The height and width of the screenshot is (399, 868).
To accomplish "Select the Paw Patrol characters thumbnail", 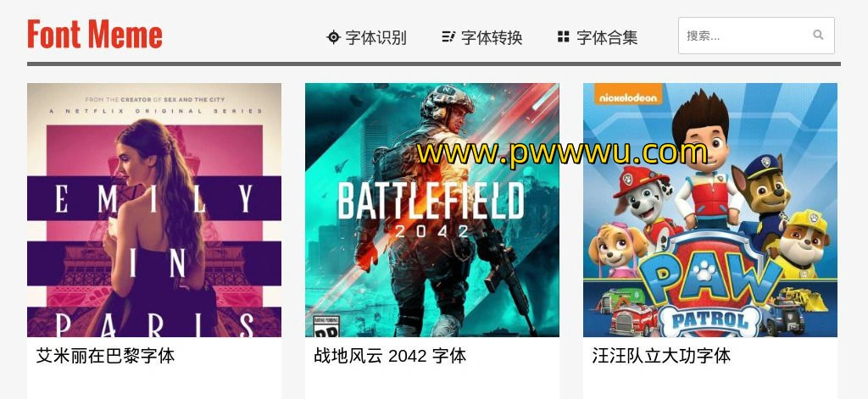I will coord(710,210).
